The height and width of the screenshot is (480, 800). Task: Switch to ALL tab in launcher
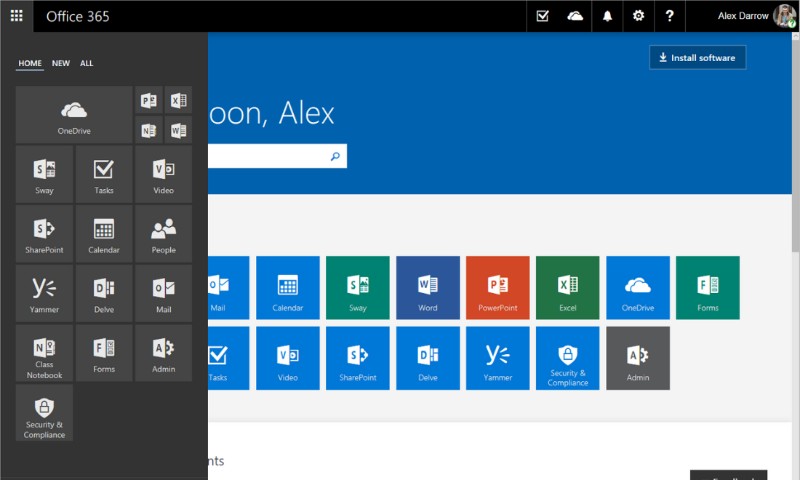(86, 63)
